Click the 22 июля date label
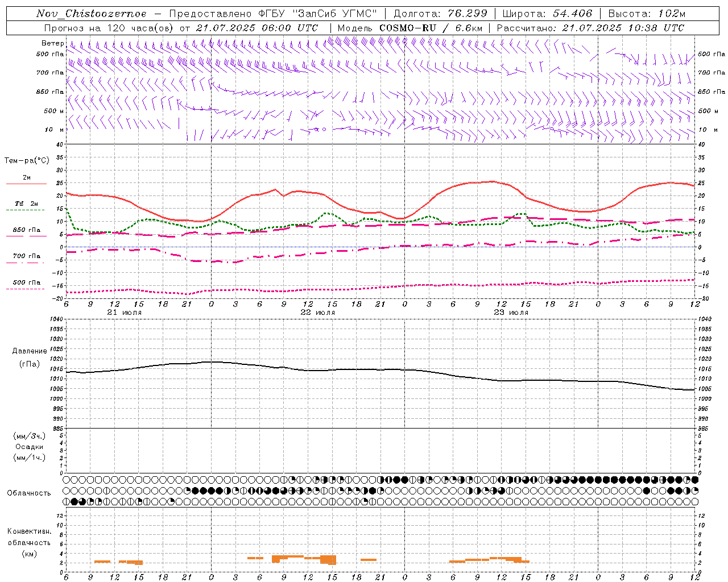This screenshot has width=728, height=582. point(318,313)
